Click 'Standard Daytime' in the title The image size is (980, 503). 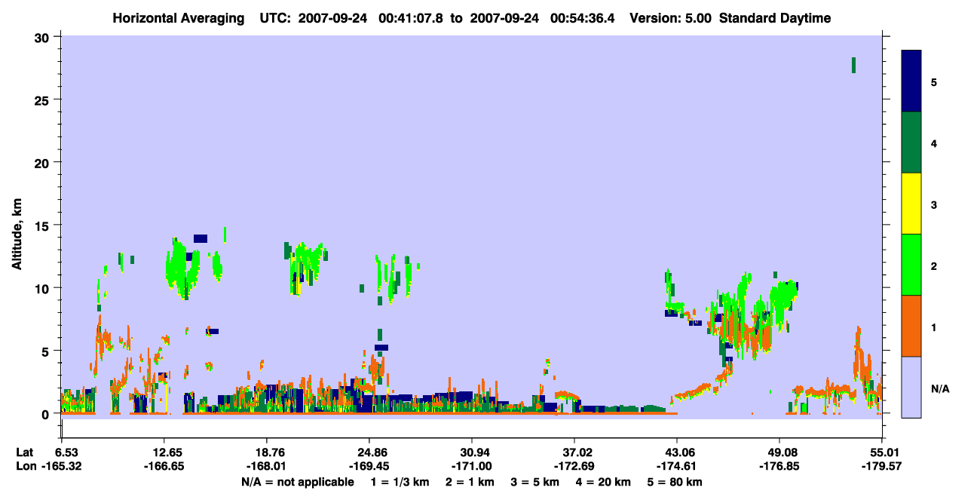775,18
